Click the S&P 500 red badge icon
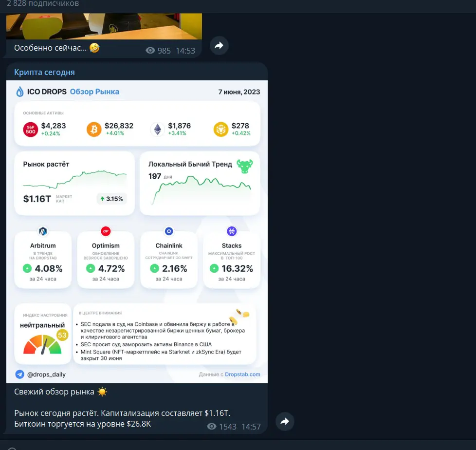 point(30,130)
